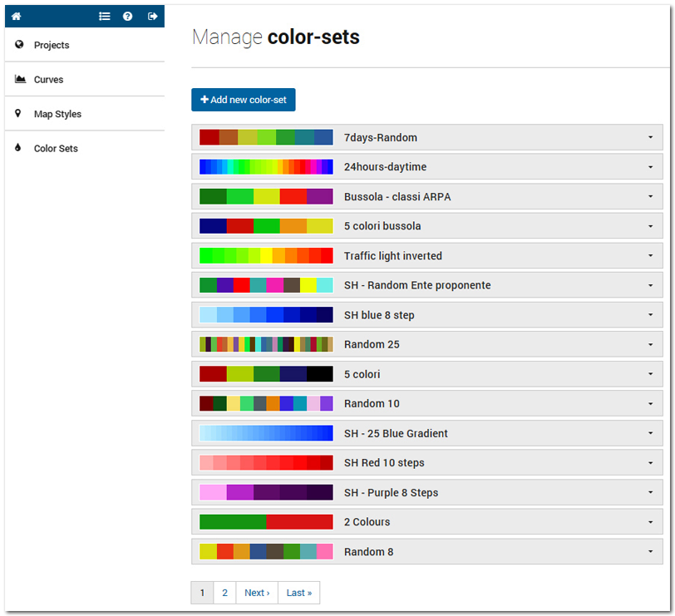Select the SH - 25 Blue Gradient label
The height and width of the screenshot is (616, 675).
point(396,433)
